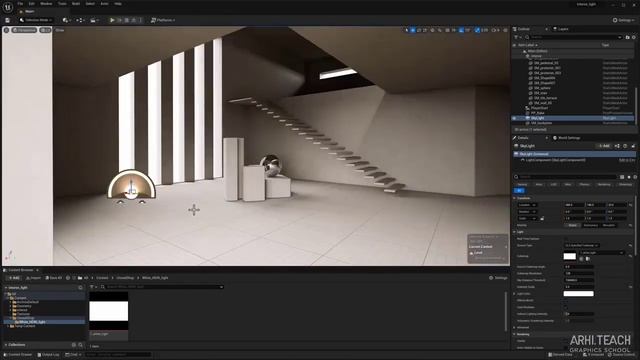Click the blueprint icon next to Add in Details
Image resolution: width=640 pixels, height=360 pixels.
coord(617,146)
